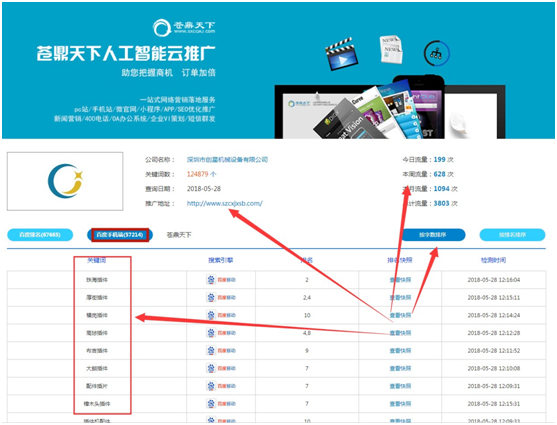
Task: Sort results with 按字数排序 button
Action: click(x=433, y=235)
